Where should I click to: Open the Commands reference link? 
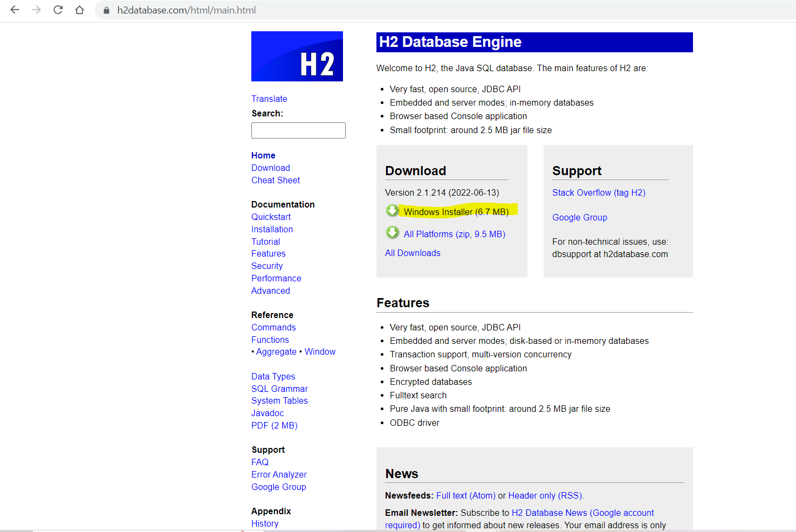(273, 327)
